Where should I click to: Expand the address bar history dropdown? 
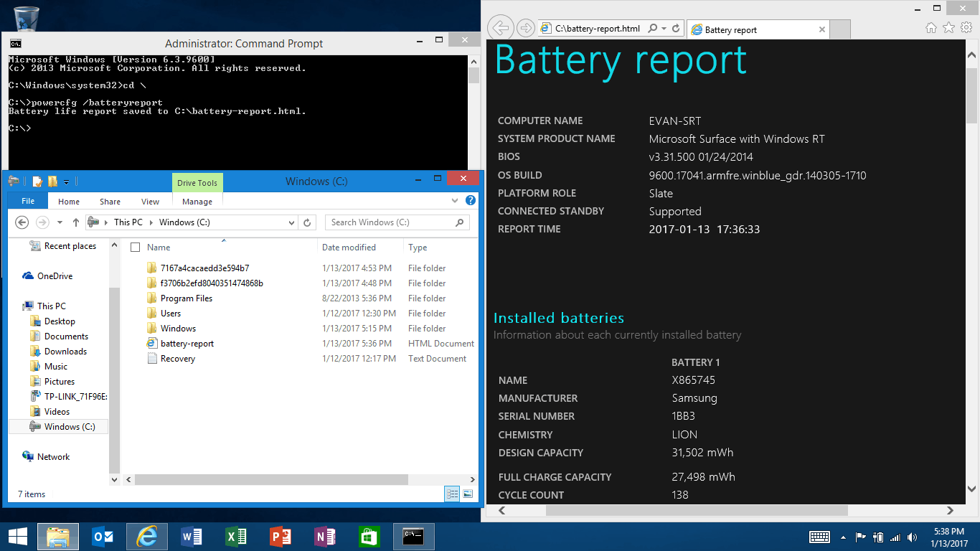click(x=291, y=222)
